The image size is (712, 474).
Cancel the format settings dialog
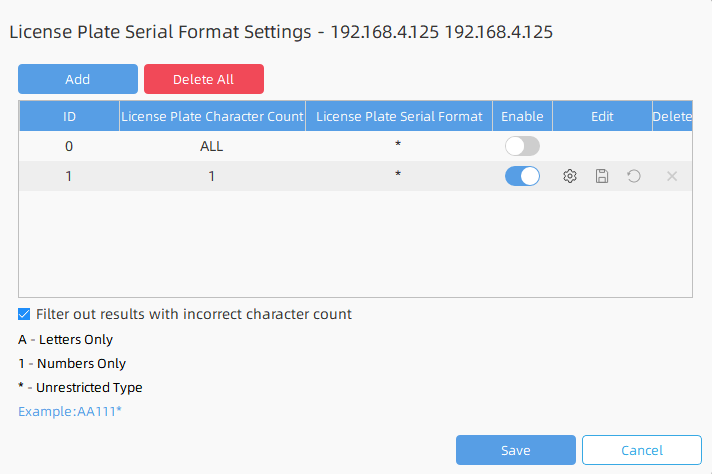tap(641, 450)
